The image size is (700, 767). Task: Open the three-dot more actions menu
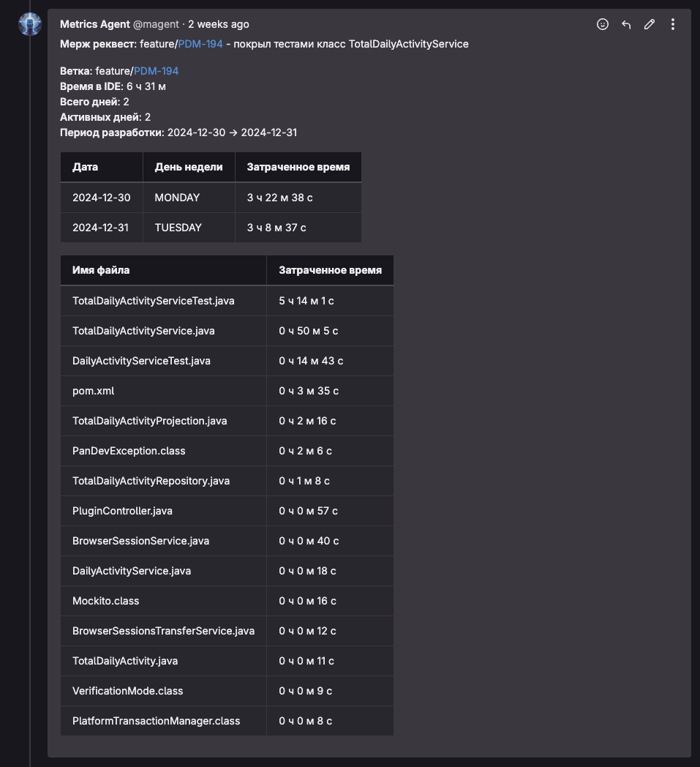pos(673,24)
